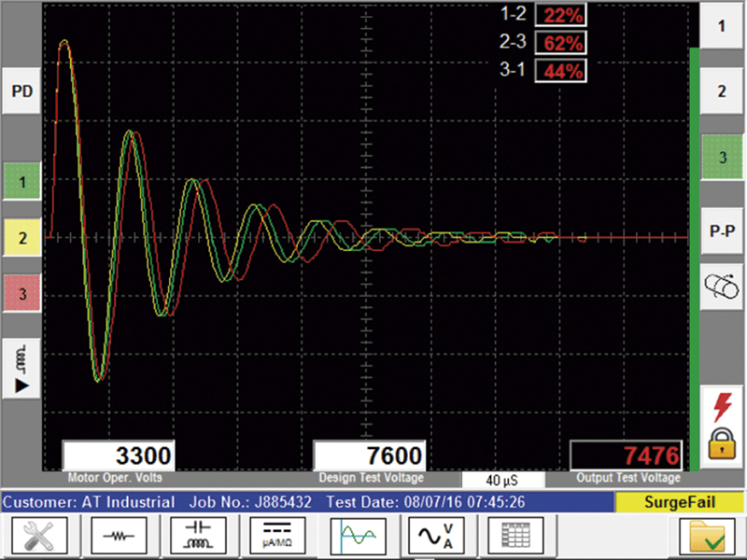Open the wrench and screwdriver settings

pos(39,537)
